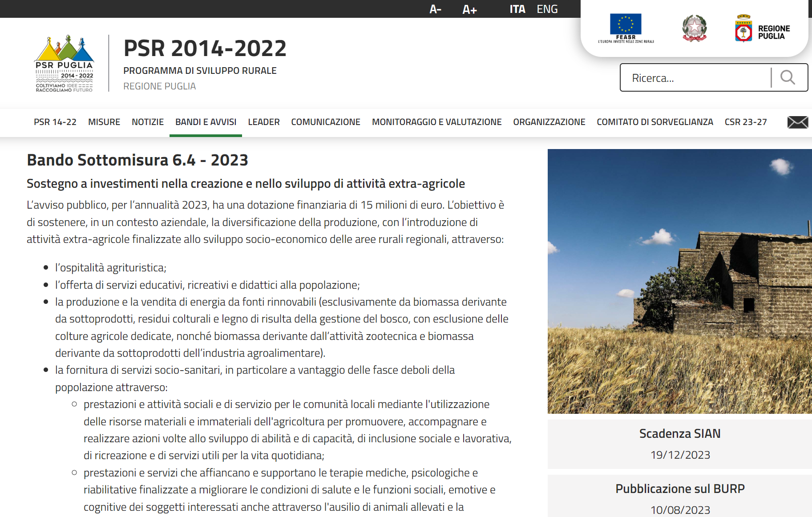Viewport: 812px width, 517px height.
Task: Open the MISURE menu item
Action: click(x=104, y=122)
